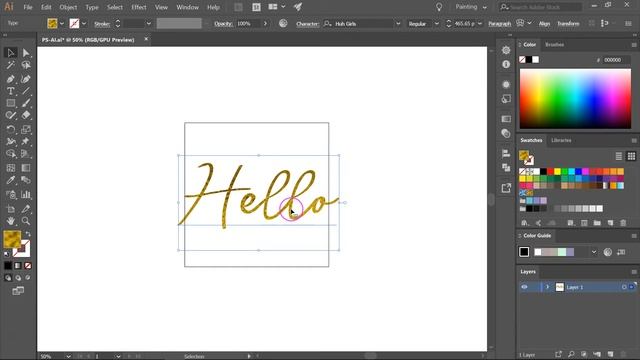Screen dimensions: 640x360
Task: Set paint mode to None
Action: pyautogui.click(x=28, y=266)
